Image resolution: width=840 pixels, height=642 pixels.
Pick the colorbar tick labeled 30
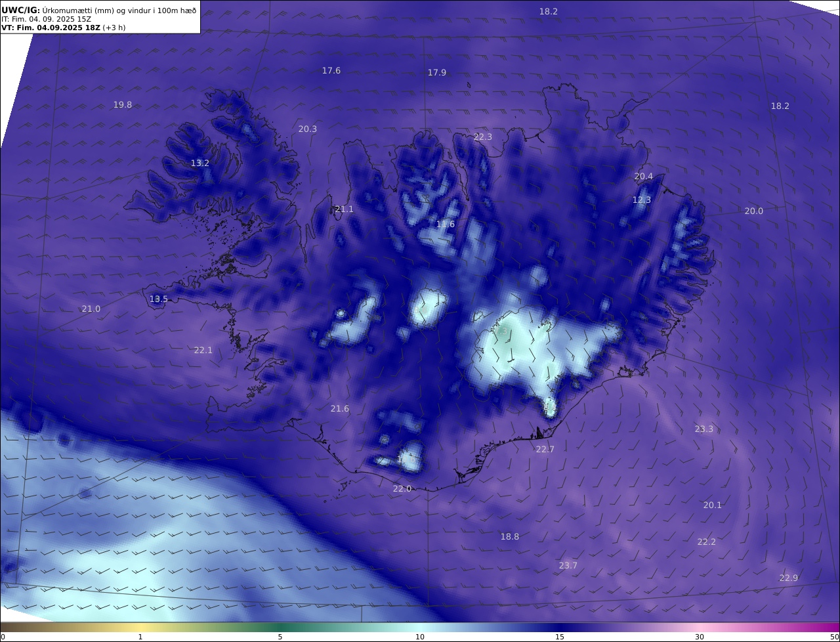coord(700,637)
